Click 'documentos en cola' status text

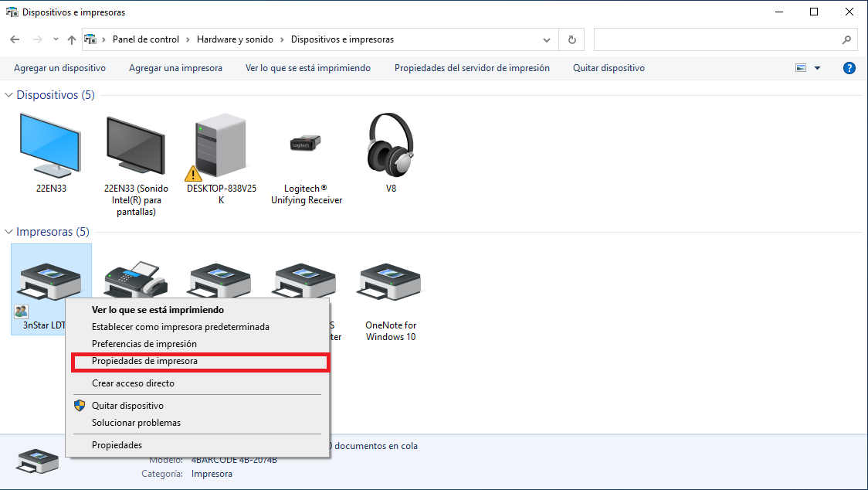click(376, 446)
